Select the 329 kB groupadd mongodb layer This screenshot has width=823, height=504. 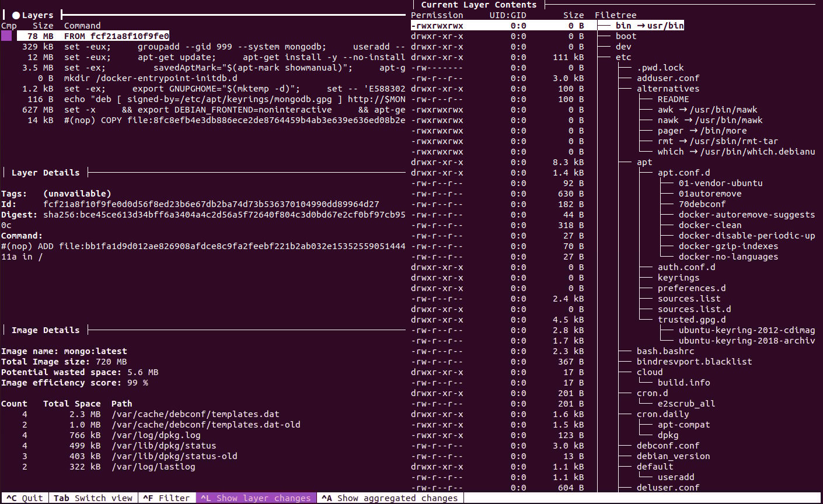click(213, 47)
